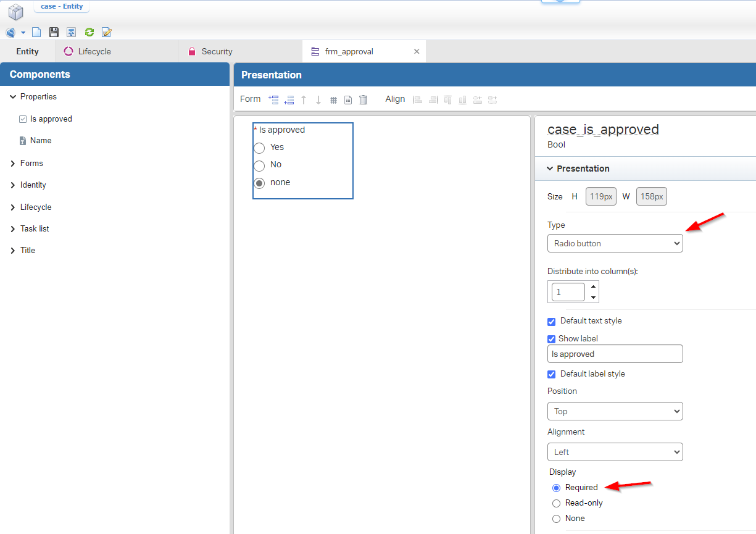The height and width of the screenshot is (534, 756).
Task: Expand the Forms node in Components
Action: point(13,164)
